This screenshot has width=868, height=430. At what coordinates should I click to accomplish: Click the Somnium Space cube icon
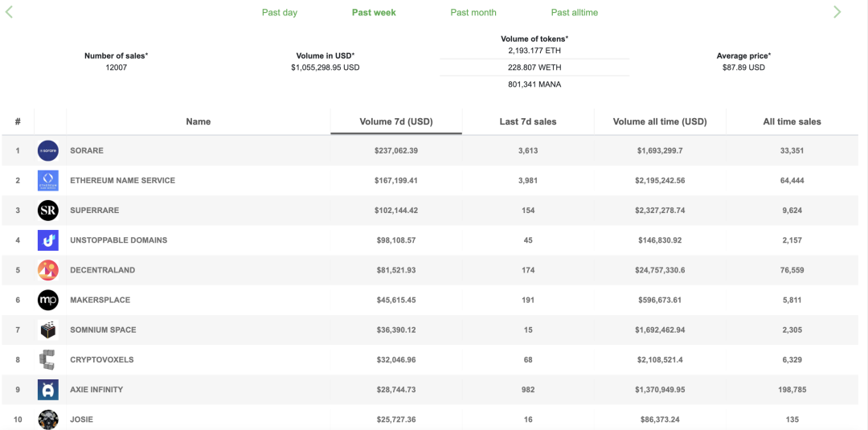[x=48, y=330]
